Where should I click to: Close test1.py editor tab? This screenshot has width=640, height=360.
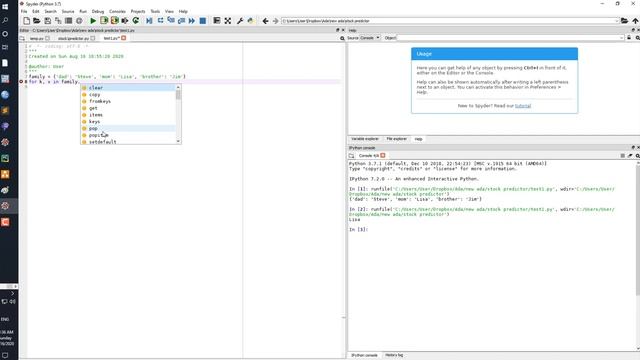[x=124, y=38]
